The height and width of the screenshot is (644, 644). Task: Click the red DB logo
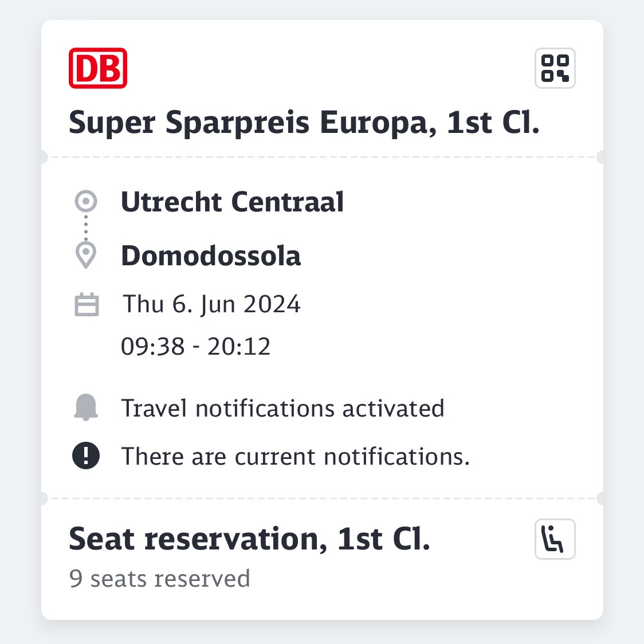click(98, 68)
